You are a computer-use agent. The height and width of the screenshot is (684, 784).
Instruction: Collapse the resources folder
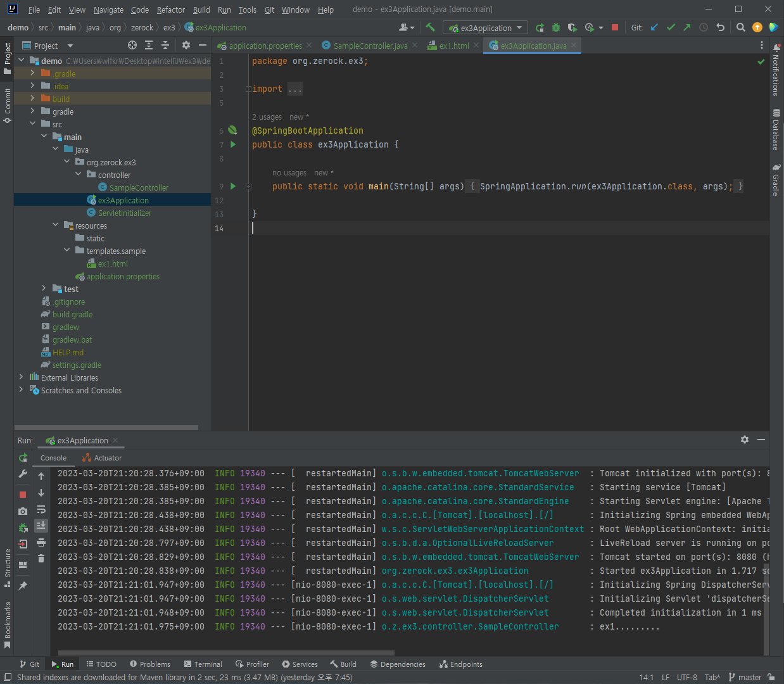click(x=55, y=225)
